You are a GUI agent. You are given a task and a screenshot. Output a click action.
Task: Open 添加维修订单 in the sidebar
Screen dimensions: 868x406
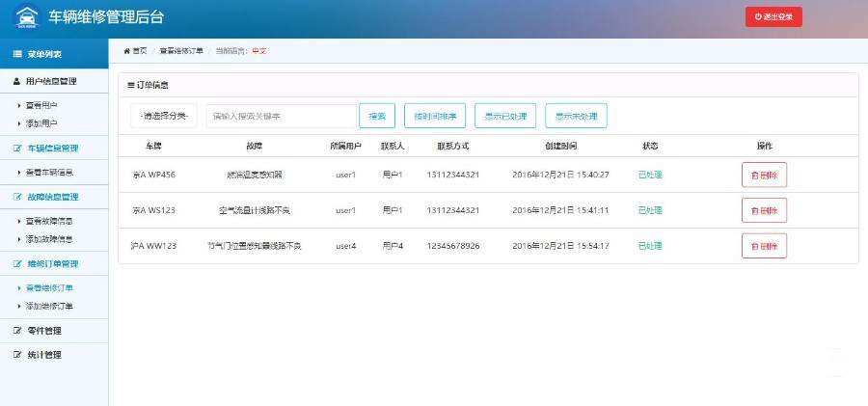(49, 306)
